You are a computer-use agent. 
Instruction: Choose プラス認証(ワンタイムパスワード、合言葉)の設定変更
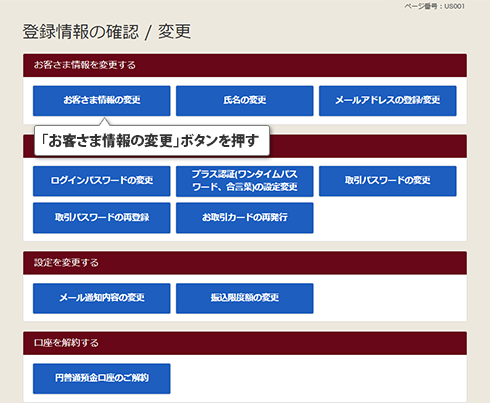point(245,181)
